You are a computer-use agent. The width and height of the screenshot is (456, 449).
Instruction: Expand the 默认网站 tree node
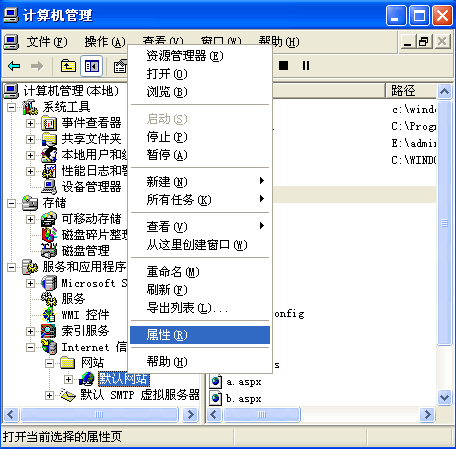click(68, 379)
